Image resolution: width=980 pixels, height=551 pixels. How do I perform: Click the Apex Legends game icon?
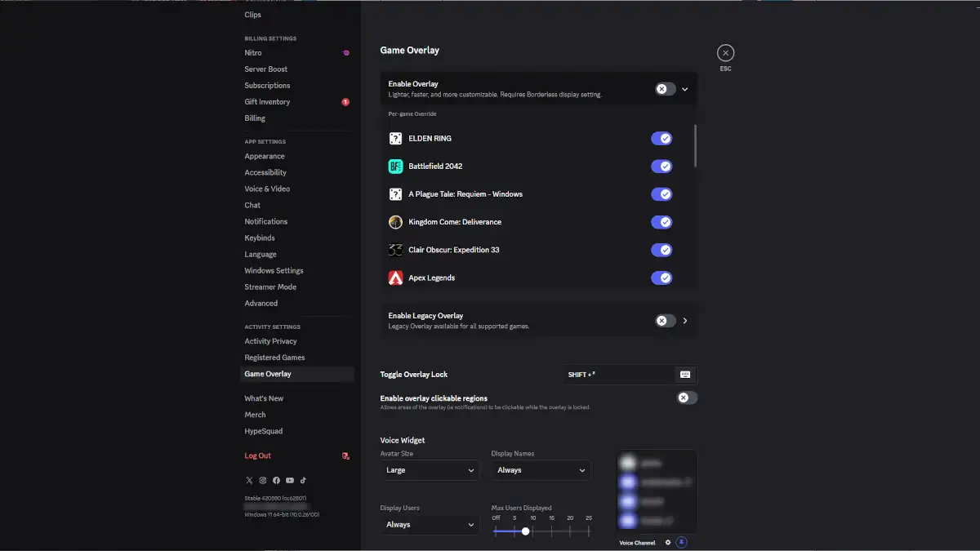click(395, 278)
